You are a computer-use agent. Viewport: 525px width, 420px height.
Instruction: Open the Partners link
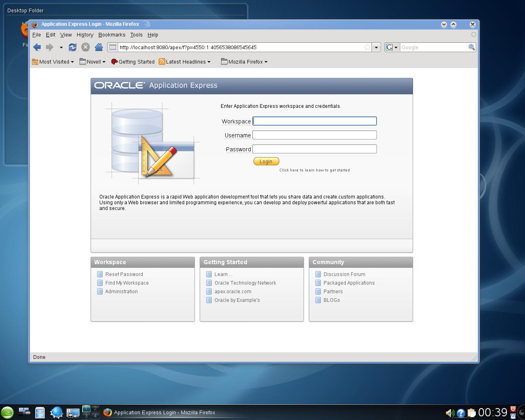[x=333, y=292]
